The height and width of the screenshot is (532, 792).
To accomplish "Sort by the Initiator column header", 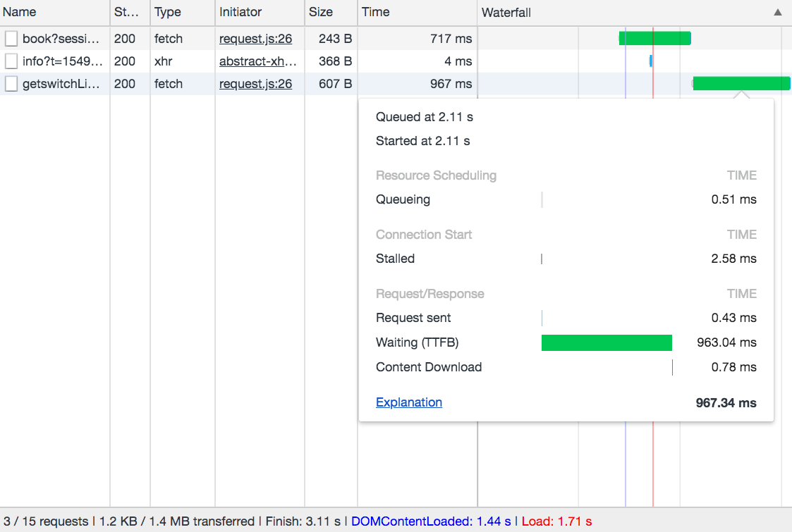I will (x=260, y=12).
